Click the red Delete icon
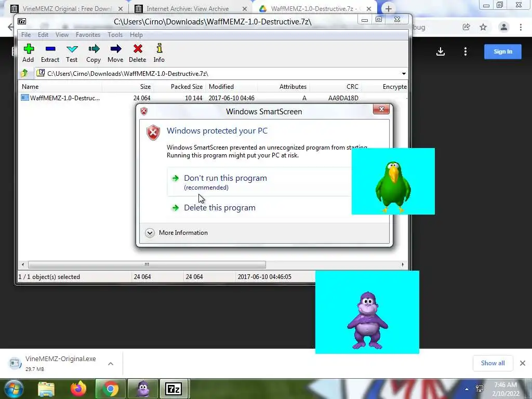The image size is (532, 399). coord(137,54)
